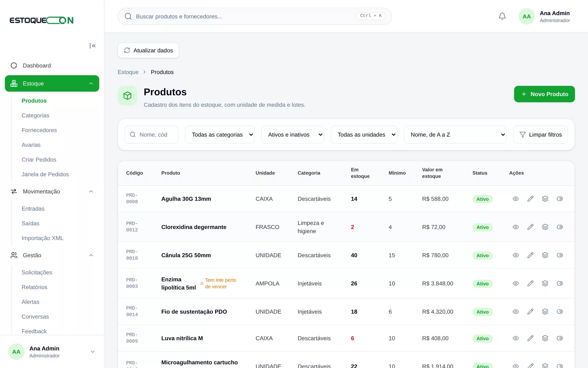Toggle active status of Cânula 25G 50mm
The image size is (588, 368).
coord(560,255)
